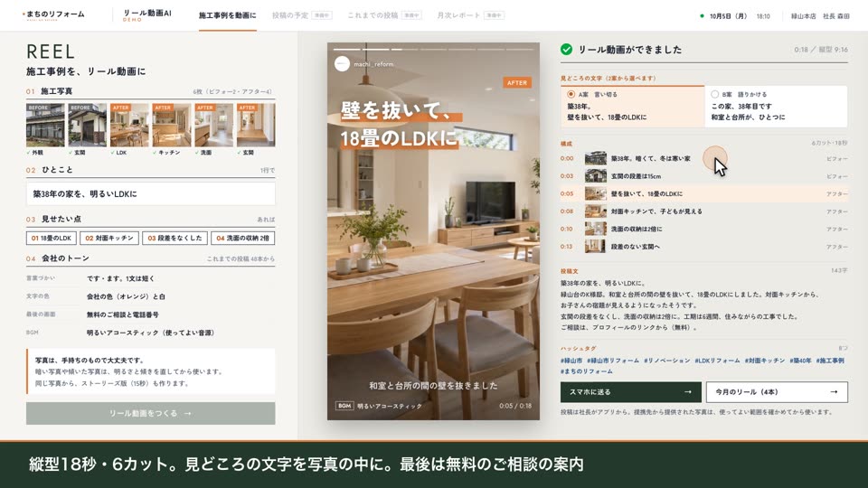This screenshot has width=868, height=488.
Task: Click the 洗面 after photo thumbnail
Action: click(x=213, y=125)
